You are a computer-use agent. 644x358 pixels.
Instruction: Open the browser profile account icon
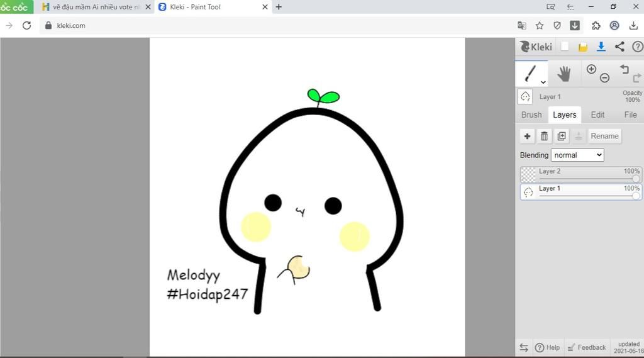(x=614, y=26)
